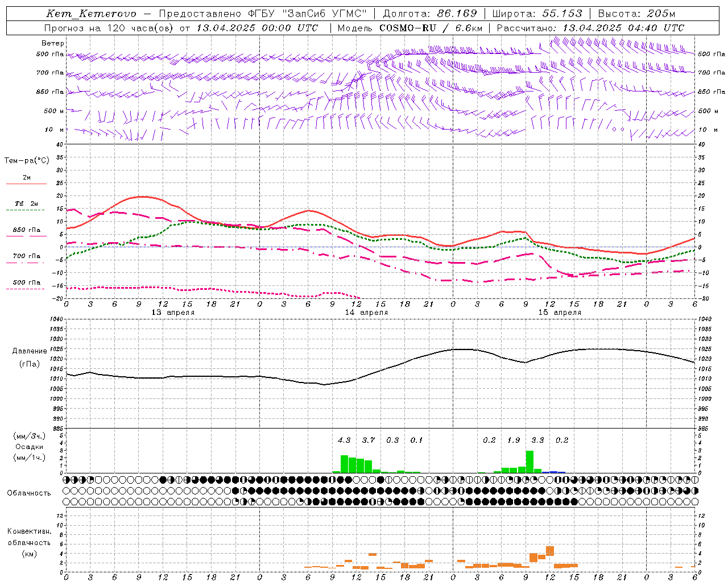Viewport: 728px width, 582px height.
Task: Select 1040 on the left pressure axis
Action: pos(56,319)
